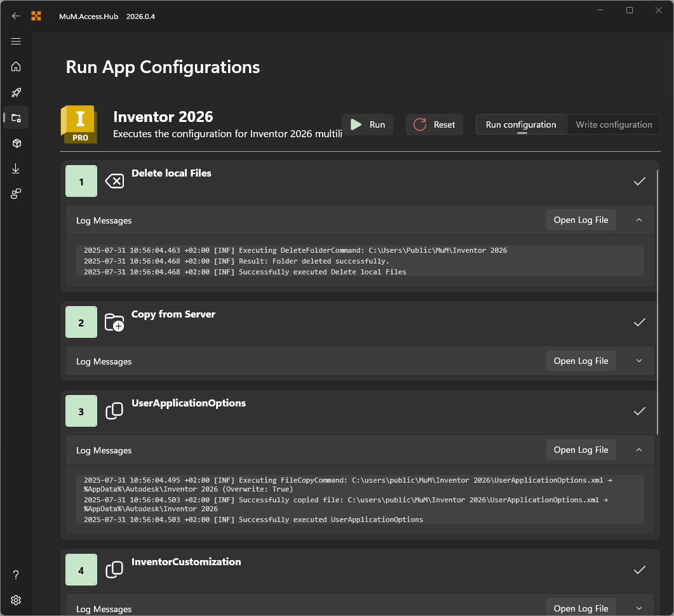Viewport: 674px width, 616px height.
Task: Open the hamburger navigation menu
Action: [16, 41]
